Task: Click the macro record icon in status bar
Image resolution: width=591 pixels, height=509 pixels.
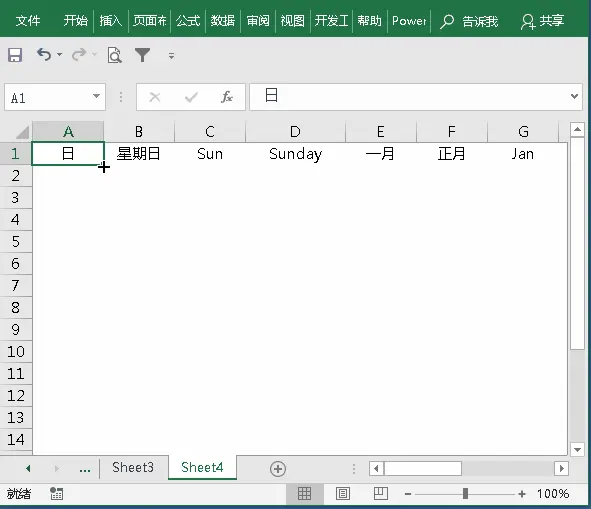Action: [x=57, y=493]
